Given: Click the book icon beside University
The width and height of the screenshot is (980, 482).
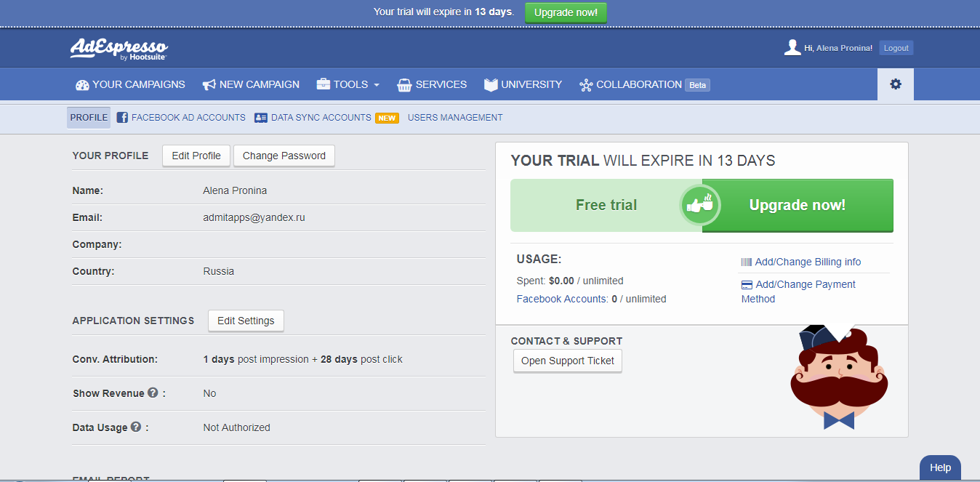Looking at the screenshot, I should 491,85.
